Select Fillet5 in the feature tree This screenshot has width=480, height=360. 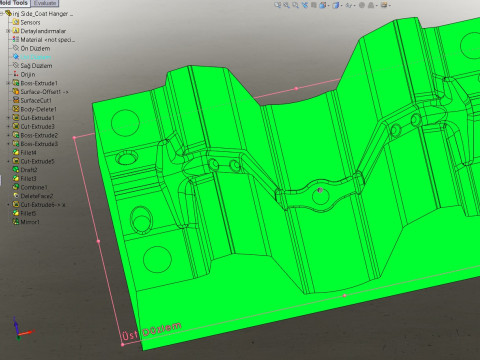28,213
